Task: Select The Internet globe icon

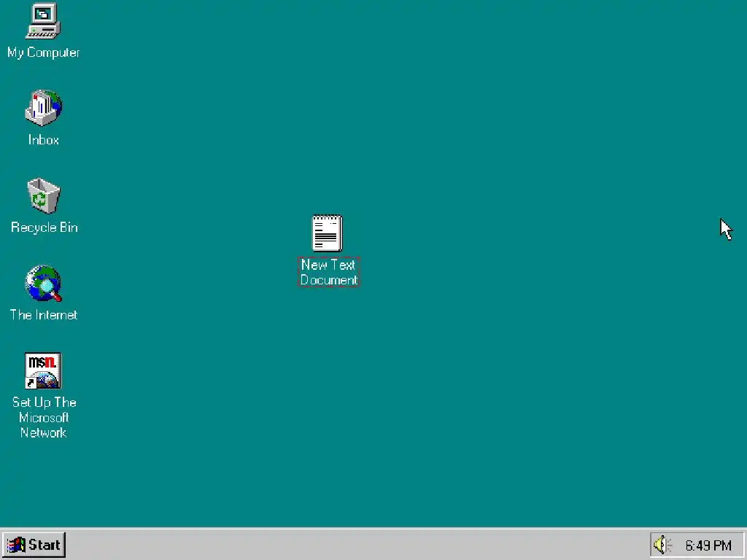Action: point(43,284)
